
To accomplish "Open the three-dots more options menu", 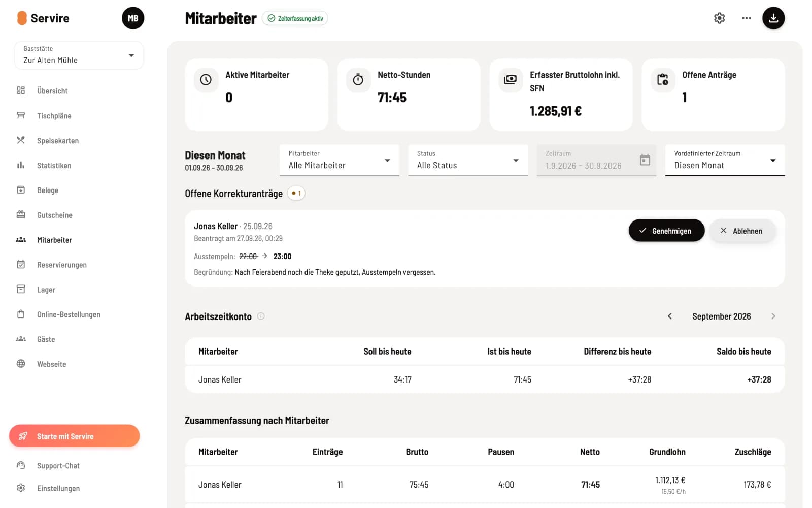I will [x=746, y=18].
